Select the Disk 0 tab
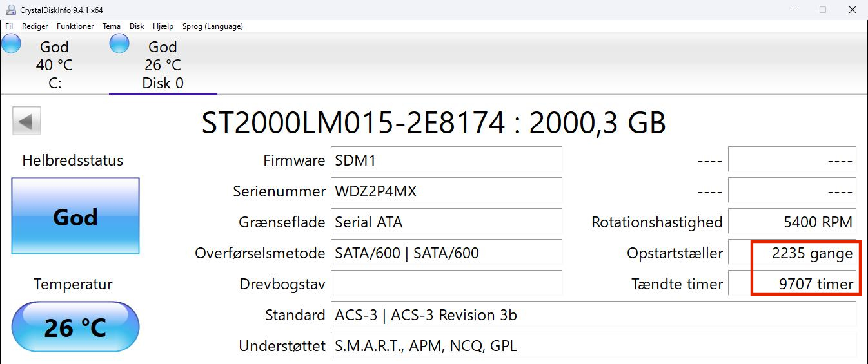 [163, 64]
